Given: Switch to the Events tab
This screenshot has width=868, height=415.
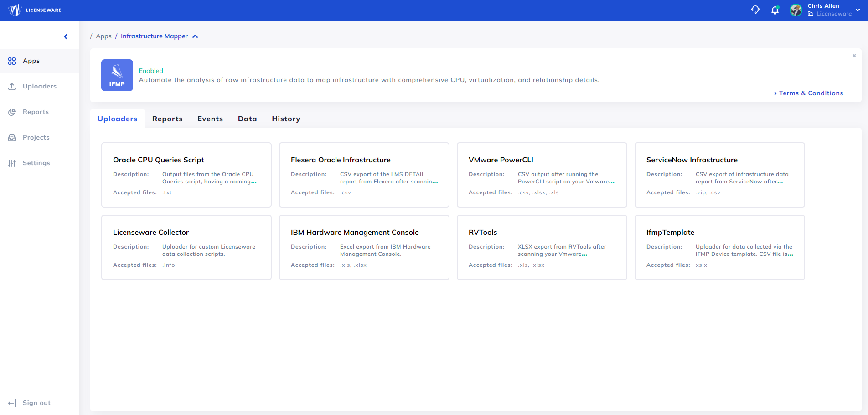Looking at the screenshot, I should [210, 119].
